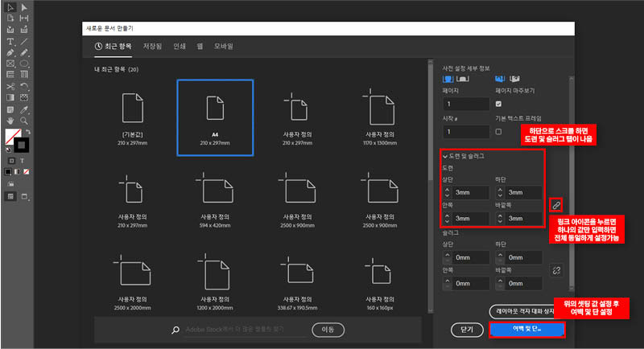This screenshot has height=349, width=644.
Task: Focus the Adobe Stock search field
Action: coord(246,330)
